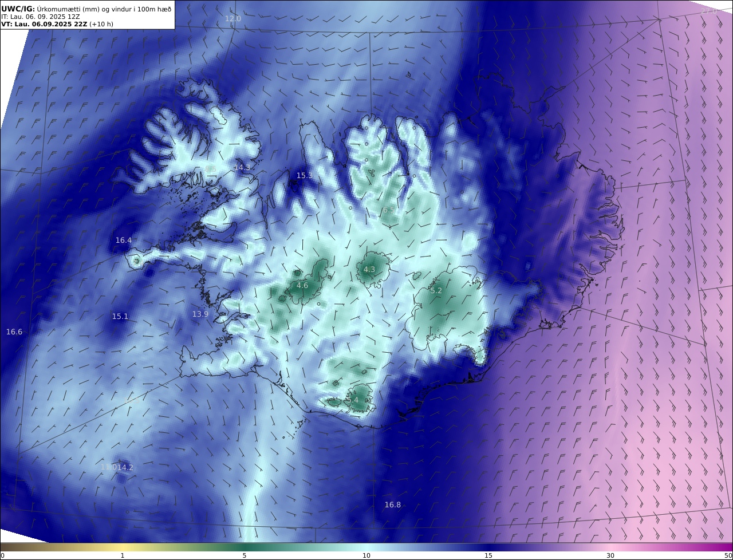Screen dimensions: 733x560
Task: Click the 1 tick on the color scale
Action: pyautogui.click(x=123, y=555)
